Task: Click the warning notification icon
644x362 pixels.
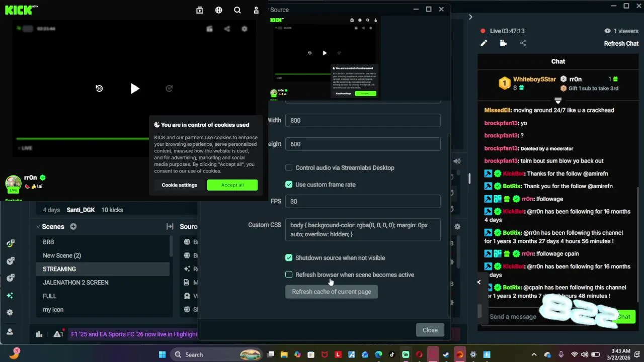Action: (58, 334)
